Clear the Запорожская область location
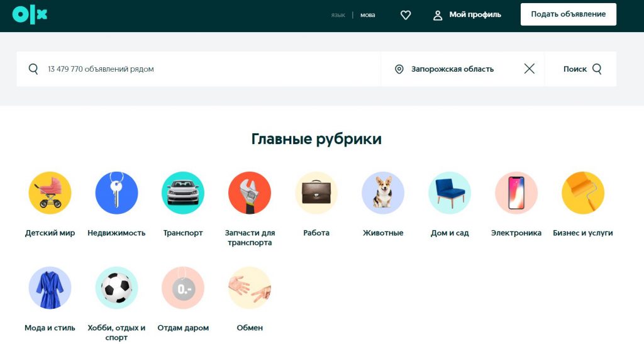The image size is (644, 344). click(530, 69)
